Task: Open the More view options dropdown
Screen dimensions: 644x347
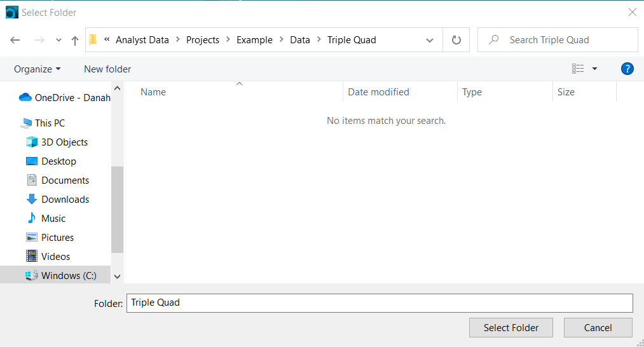Action: tap(594, 69)
